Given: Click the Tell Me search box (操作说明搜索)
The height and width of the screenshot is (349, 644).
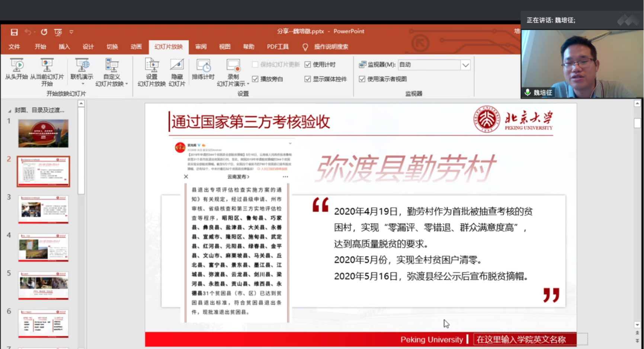Looking at the screenshot, I should click(331, 47).
